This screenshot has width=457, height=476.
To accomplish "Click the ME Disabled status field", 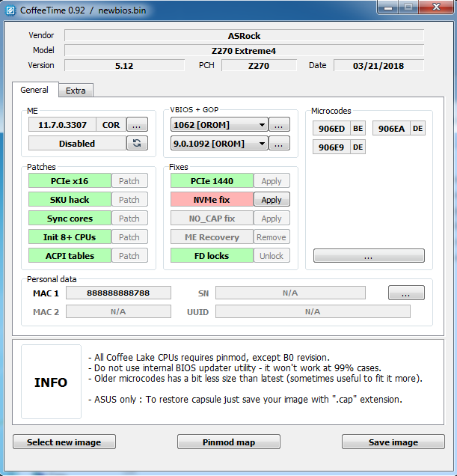I will tap(77, 143).
